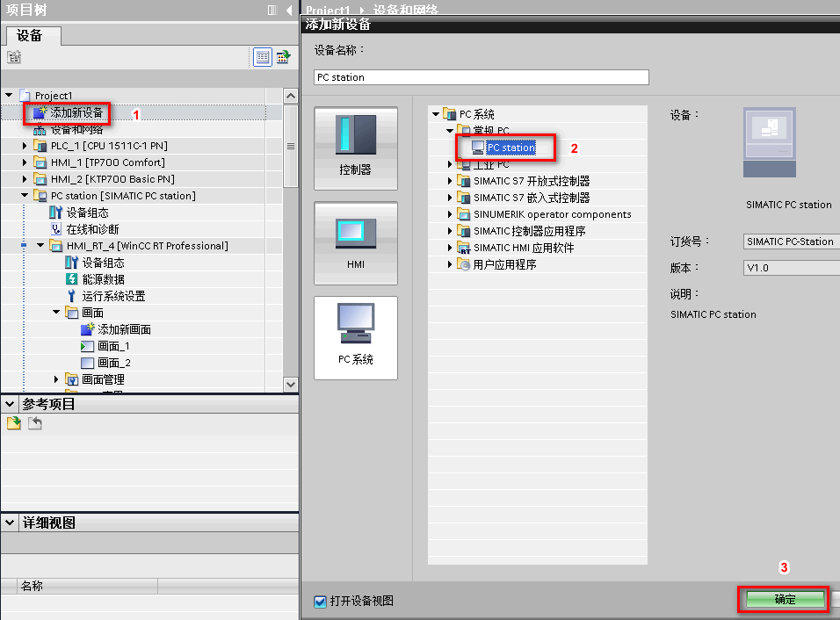840x620 pixels.
Task: Select the HMI device category button
Action: point(356,243)
